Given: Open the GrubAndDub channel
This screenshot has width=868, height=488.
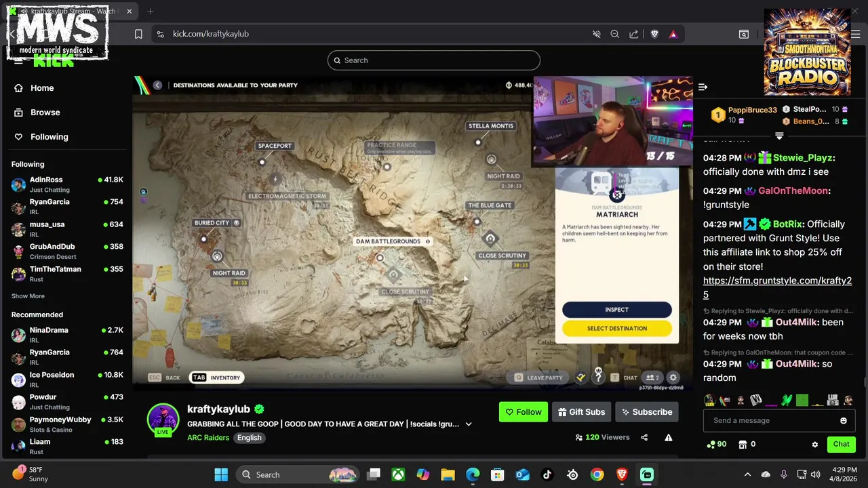Looking at the screenshot, I should (66, 251).
